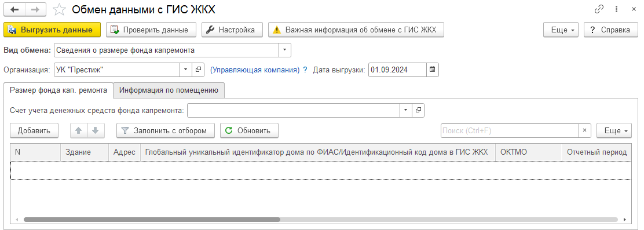Move row down with the down arrow
Image resolution: width=644 pixels, height=230 pixels.
pyautogui.click(x=96, y=130)
